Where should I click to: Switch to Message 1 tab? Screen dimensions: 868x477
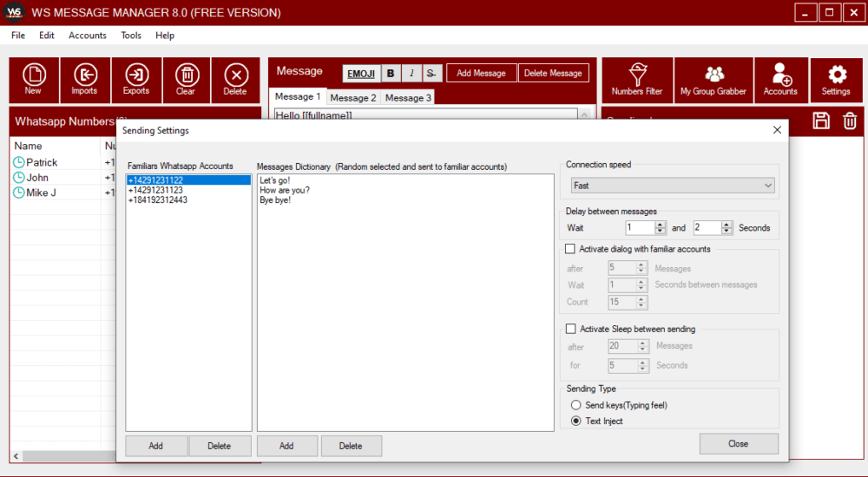click(x=298, y=96)
